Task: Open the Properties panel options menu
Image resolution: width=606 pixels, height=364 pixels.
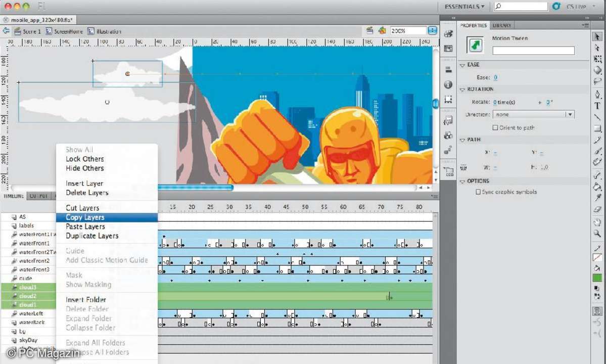Action: (585, 25)
